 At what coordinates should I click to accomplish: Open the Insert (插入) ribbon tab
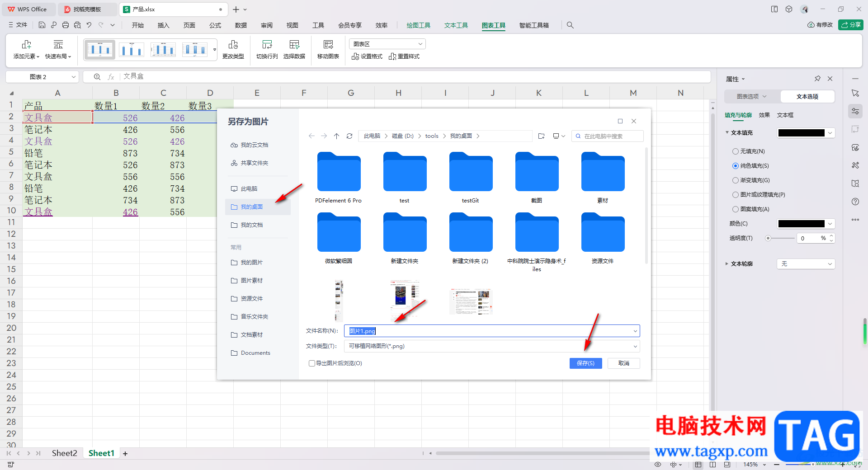pyautogui.click(x=163, y=25)
